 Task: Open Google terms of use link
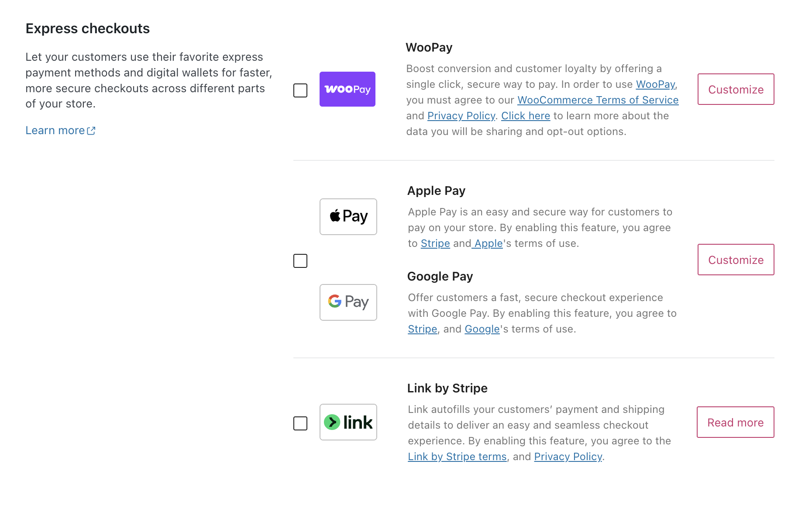point(482,329)
